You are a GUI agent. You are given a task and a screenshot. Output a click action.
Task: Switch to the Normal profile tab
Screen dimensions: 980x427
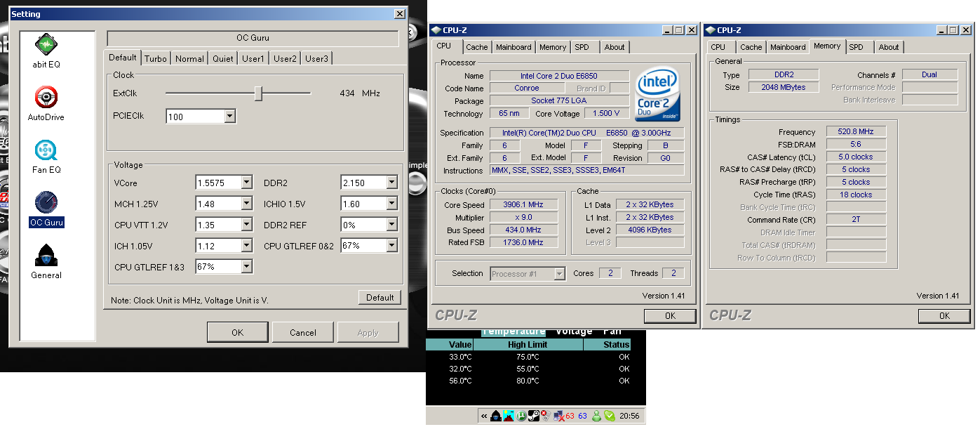point(189,59)
